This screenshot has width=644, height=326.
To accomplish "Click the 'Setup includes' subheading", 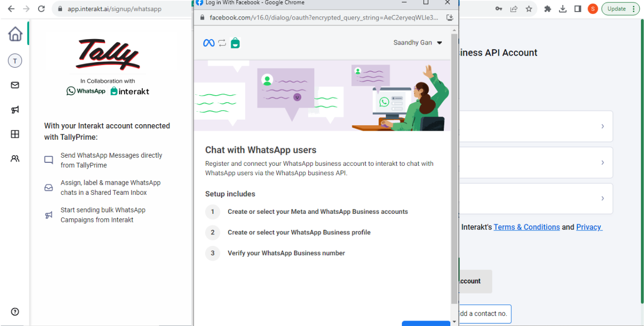I will point(230,194).
